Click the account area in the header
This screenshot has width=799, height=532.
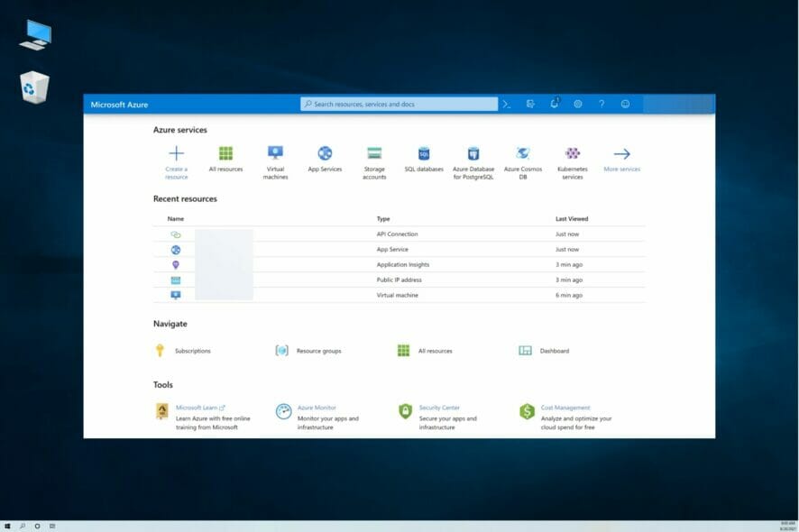[678, 104]
